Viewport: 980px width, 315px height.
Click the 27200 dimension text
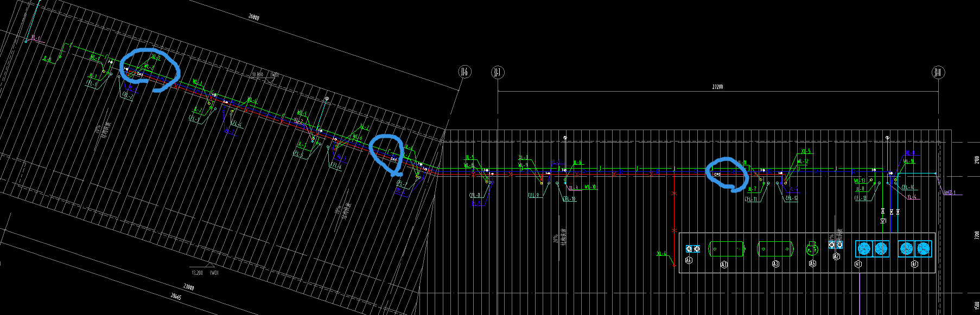point(717,87)
